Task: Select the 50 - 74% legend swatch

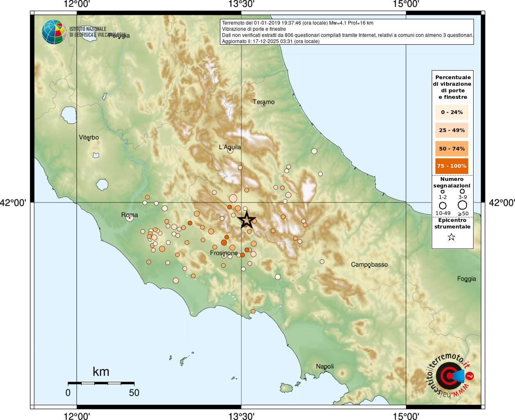Action: point(452,148)
